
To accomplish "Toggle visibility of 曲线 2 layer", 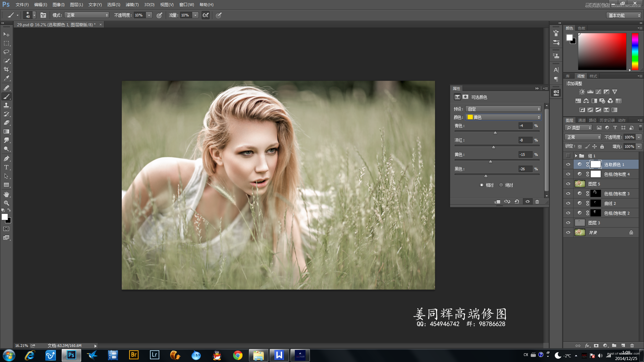I will click(x=569, y=203).
